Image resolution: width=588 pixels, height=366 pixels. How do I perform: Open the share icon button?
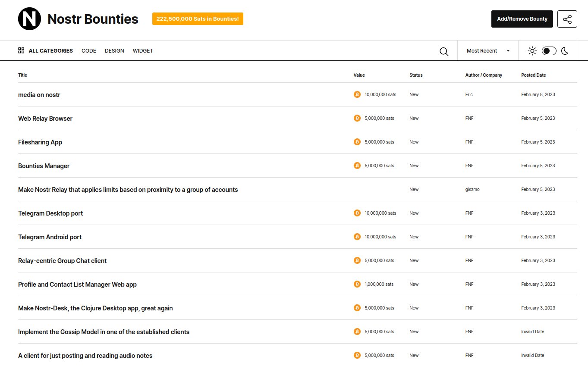[x=567, y=19]
